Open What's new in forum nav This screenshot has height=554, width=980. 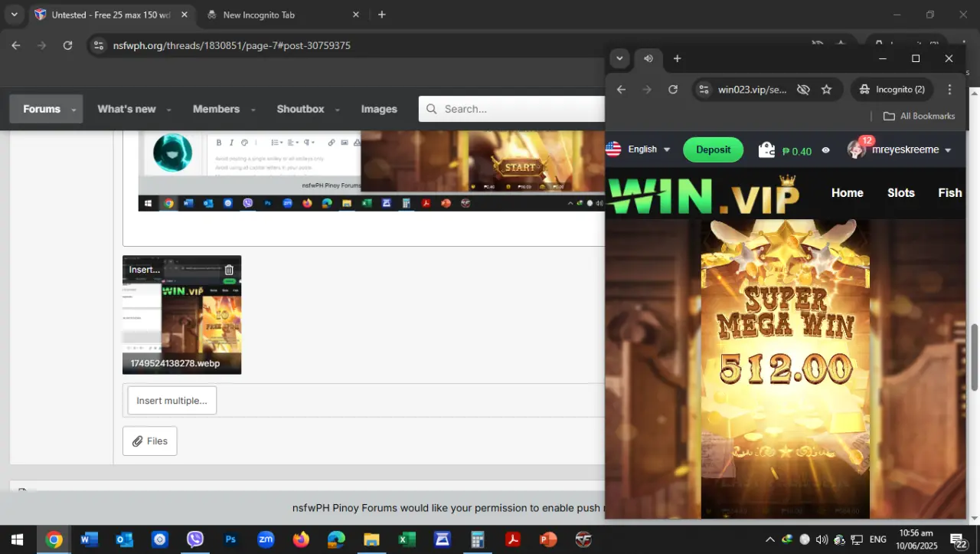pyautogui.click(x=126, y=109)
